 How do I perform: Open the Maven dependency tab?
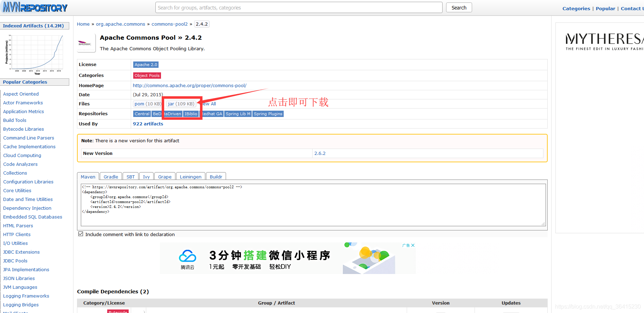(x=88, y=177)
